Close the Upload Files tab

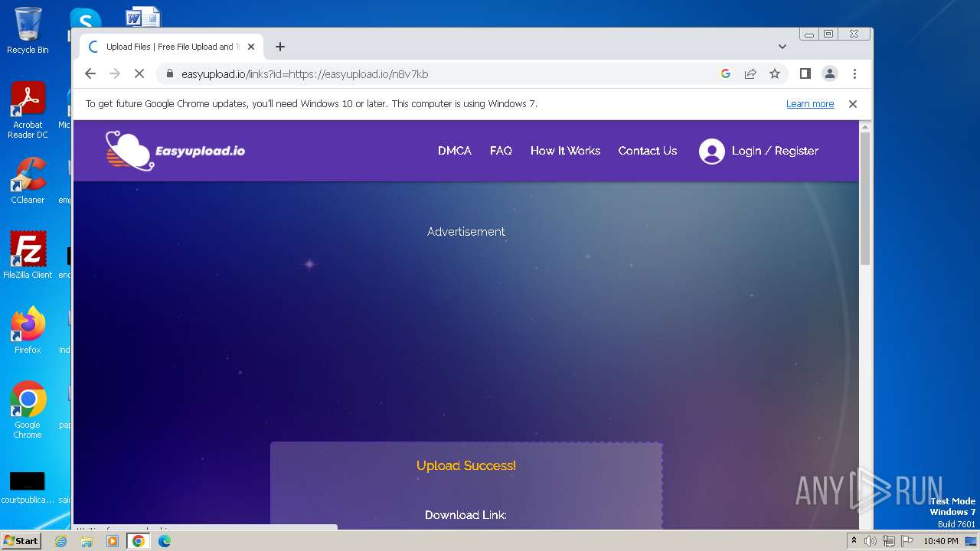[x=251, y=47]
